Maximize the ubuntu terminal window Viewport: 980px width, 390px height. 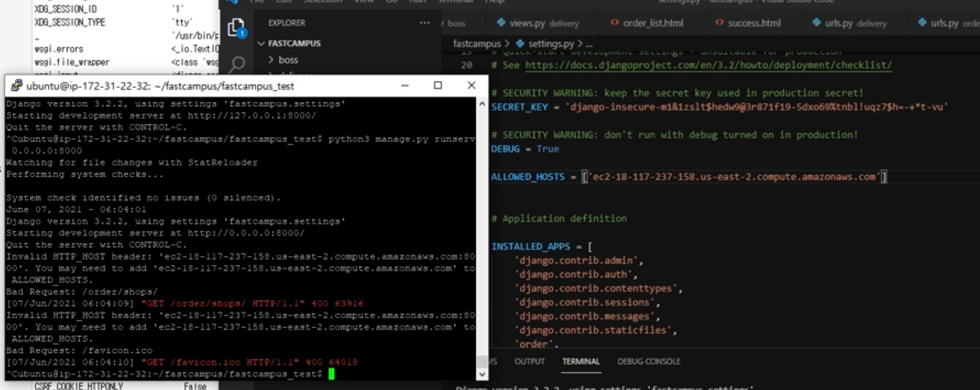438,86
